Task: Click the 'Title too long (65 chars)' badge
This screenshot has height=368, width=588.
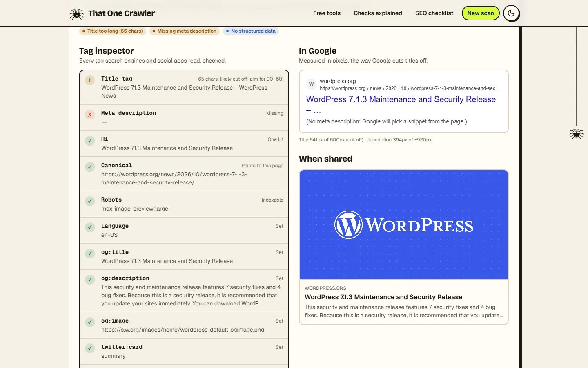Action: [113, 31]
